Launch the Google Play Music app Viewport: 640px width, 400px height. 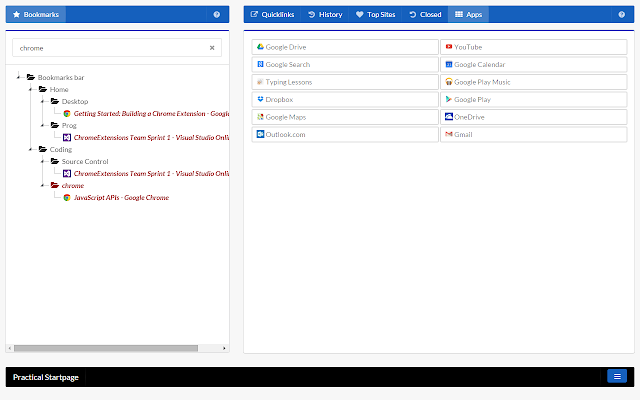click(x=533, y=82)
